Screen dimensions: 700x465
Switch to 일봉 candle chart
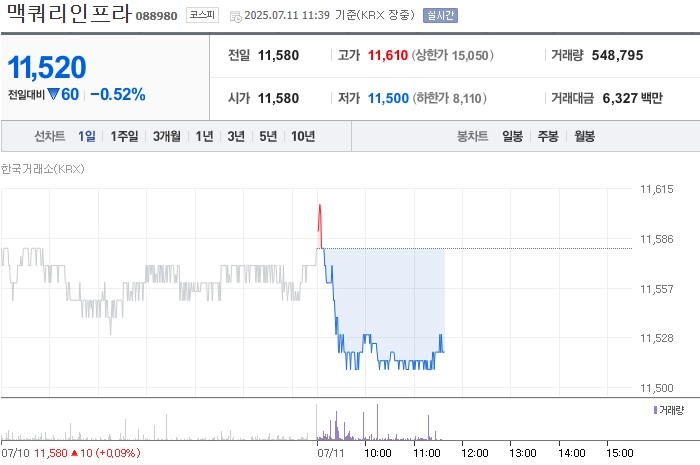[512, 136]
